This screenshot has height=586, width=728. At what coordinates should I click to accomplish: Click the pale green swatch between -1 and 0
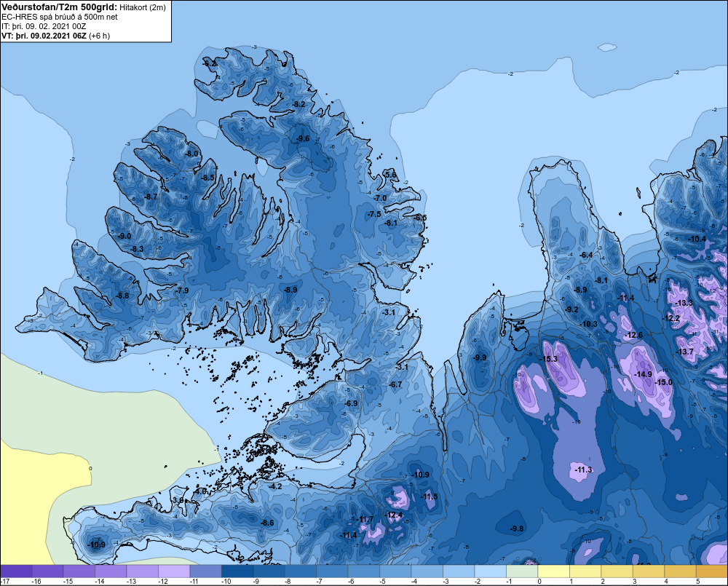coord(522,571)
